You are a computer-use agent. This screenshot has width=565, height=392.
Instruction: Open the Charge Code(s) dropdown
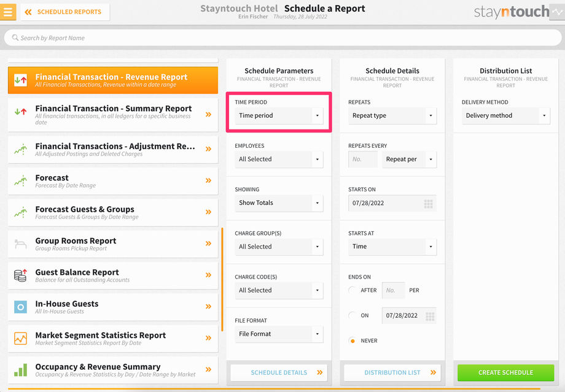pyautogui.click(x=279, y=291)
